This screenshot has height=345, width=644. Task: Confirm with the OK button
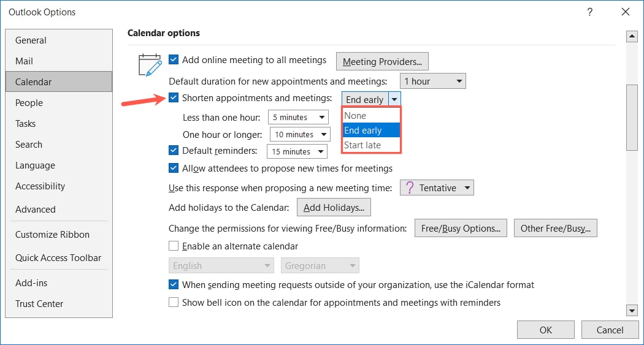pos(546,330)
